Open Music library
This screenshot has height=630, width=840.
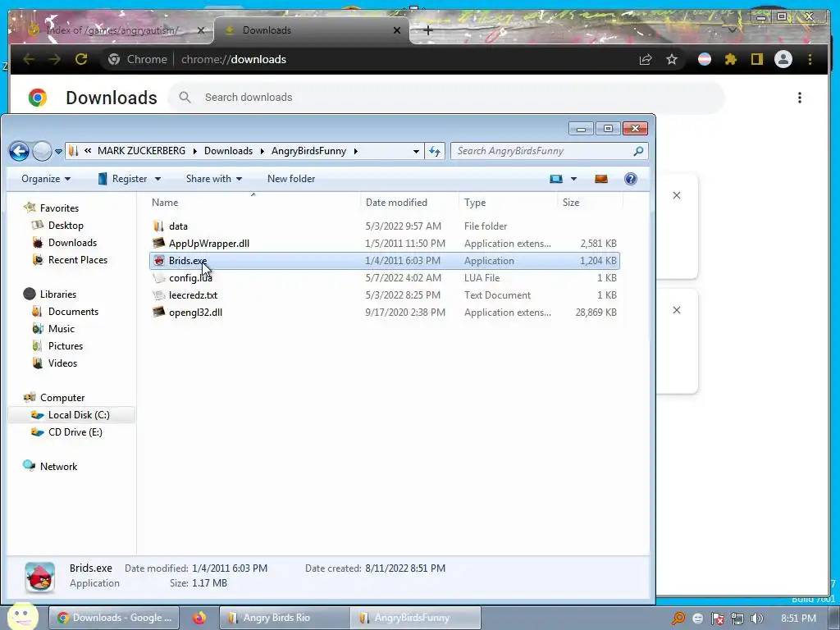coord(61,329)
